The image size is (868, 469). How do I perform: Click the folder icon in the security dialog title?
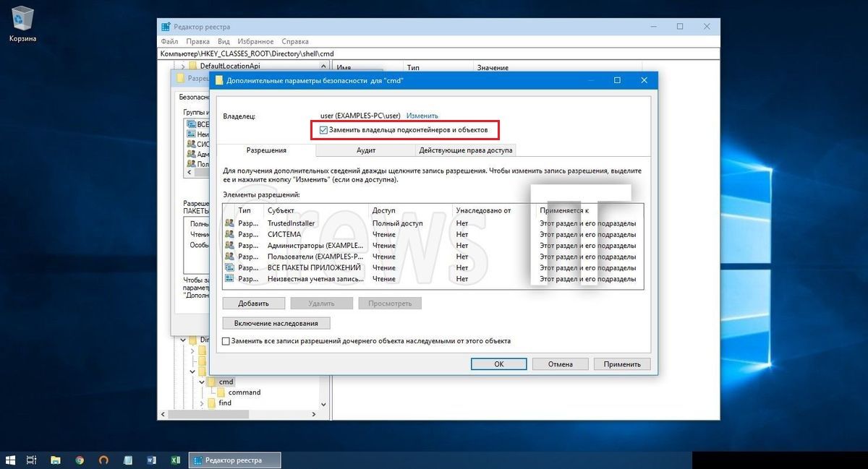point(219,80)
